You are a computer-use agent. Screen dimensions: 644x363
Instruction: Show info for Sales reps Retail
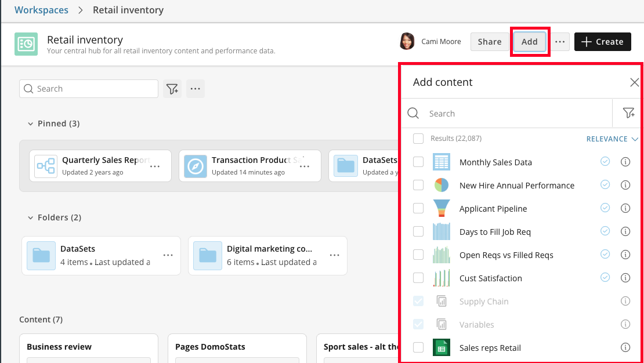[625, 347]
